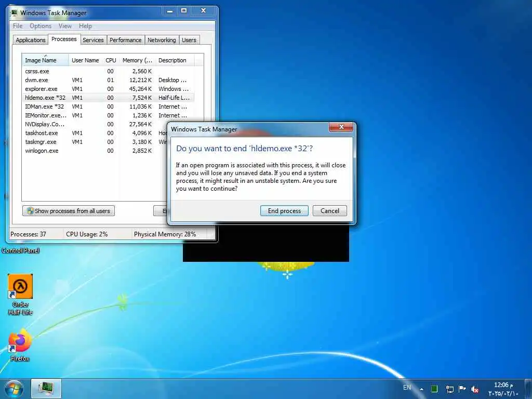Screen dimensions: 532x399
Task: Switch to the Performance tab
Action: pos(126,40)
